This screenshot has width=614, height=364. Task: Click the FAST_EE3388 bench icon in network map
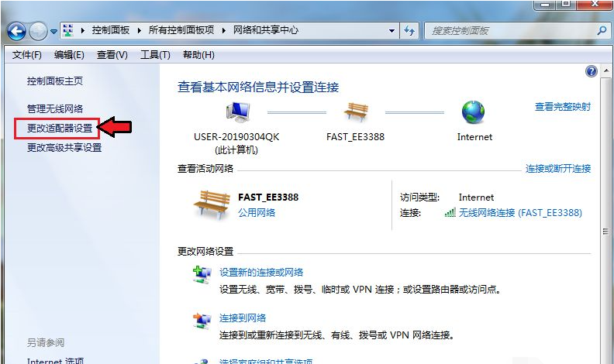(355, 113)
